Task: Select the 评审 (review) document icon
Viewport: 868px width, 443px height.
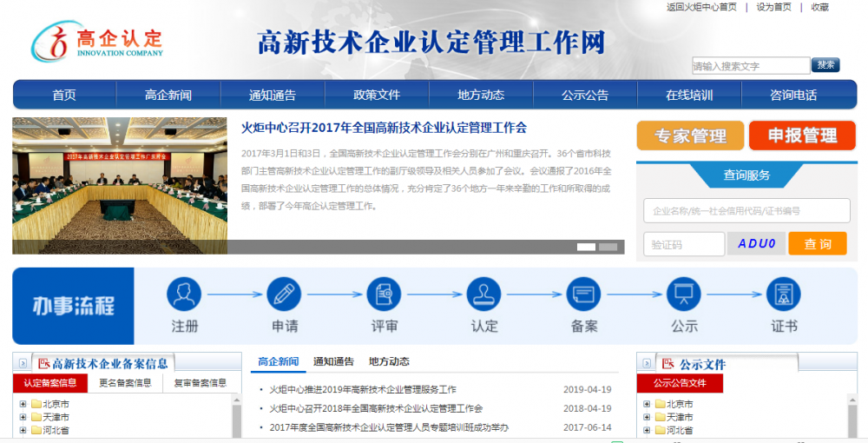Action: 384,294
